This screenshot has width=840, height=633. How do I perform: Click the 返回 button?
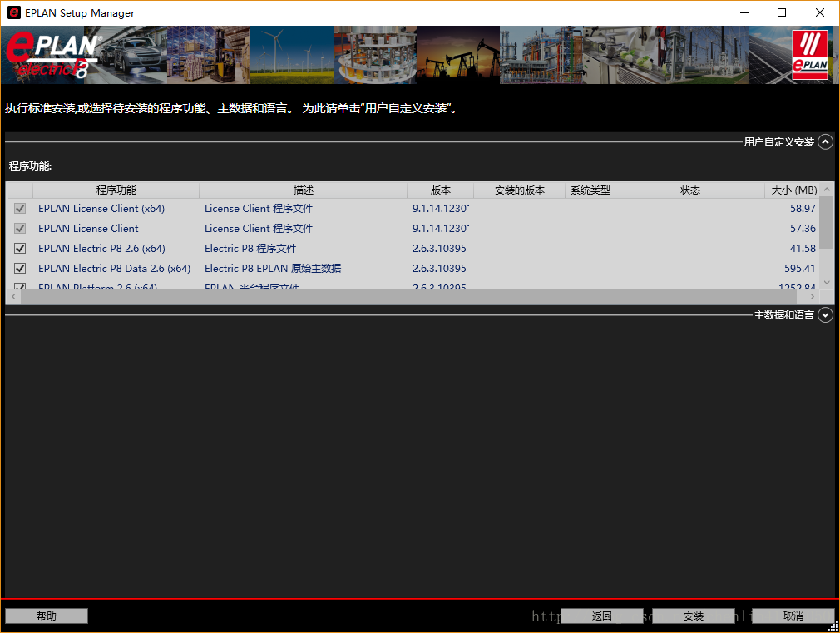(601, 616)
